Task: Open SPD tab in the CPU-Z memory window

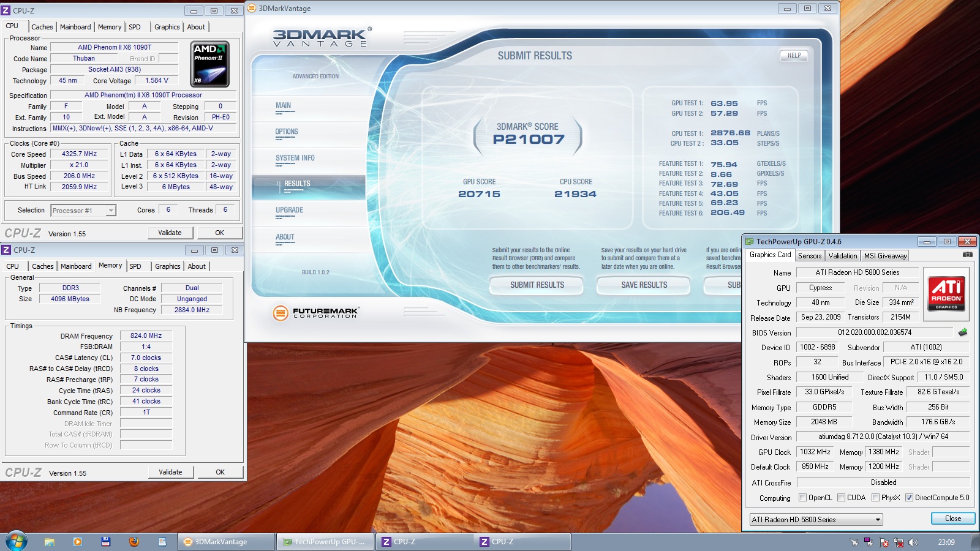Action: tap(135, 266)
